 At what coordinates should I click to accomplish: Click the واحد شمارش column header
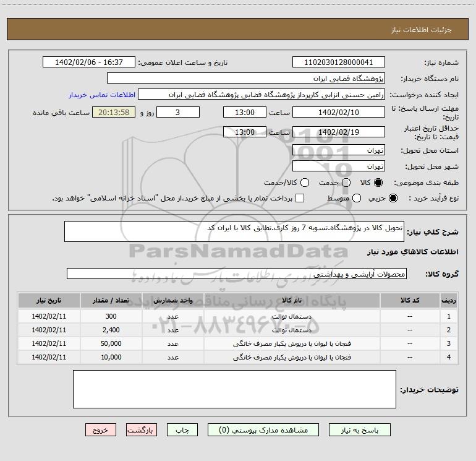(172, 300)
